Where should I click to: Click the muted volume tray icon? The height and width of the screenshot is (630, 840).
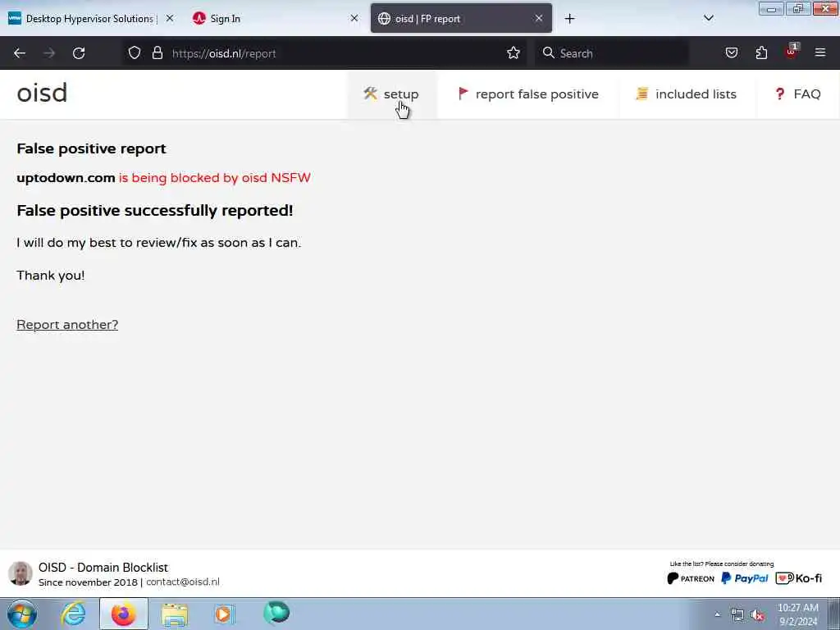[x=757, y=615]
